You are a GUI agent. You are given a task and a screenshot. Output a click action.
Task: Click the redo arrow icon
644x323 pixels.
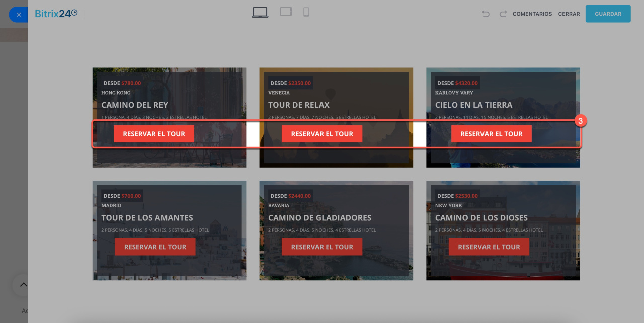(503, 14)
